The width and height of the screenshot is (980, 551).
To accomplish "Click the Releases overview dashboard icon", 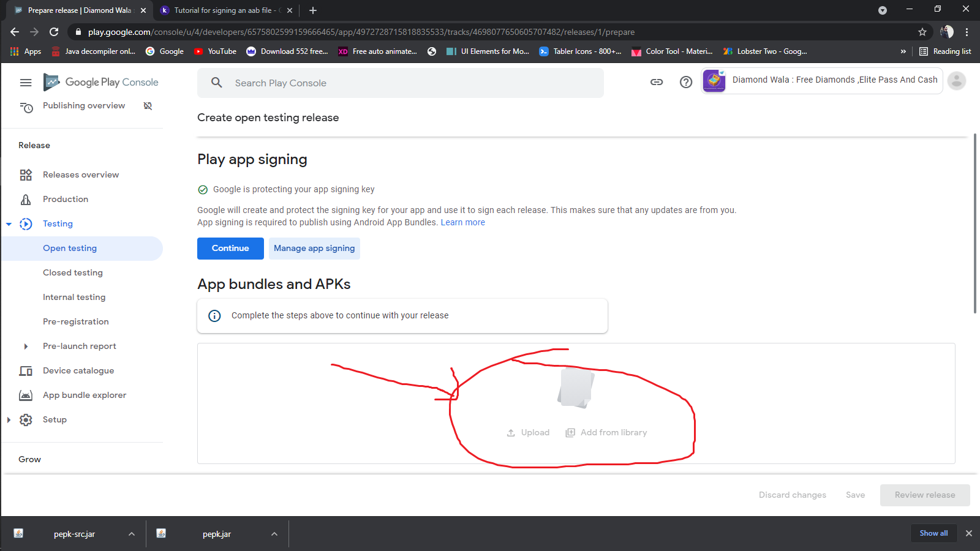I will tap(26, 175).
